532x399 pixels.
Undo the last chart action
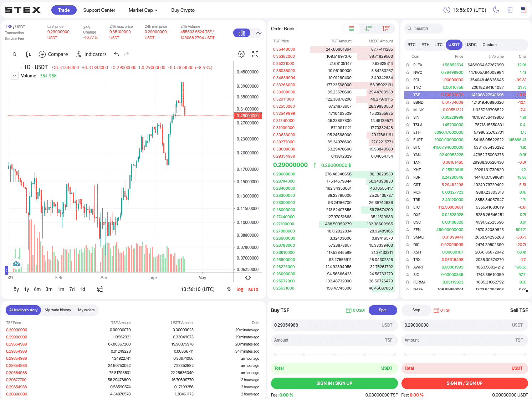pyautogui.click(x=116, y=54)
